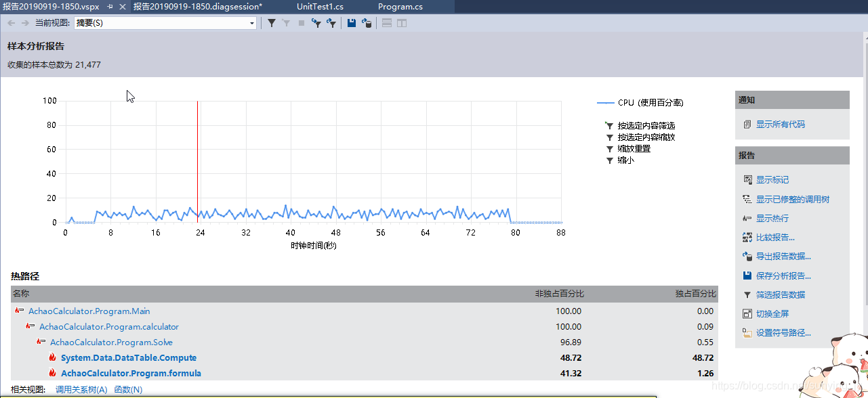The height and width of the screenshot is (398, 868).
Task: Open the 调用关系树(A) related view
Action: tap(81, 389)
